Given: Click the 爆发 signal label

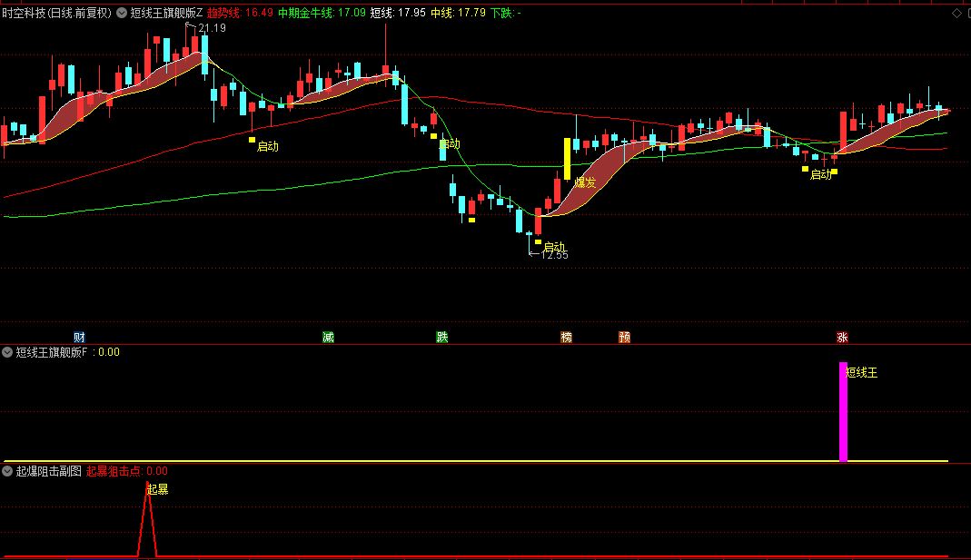Looking at the screenshot, I should click(x=585, y=182).
